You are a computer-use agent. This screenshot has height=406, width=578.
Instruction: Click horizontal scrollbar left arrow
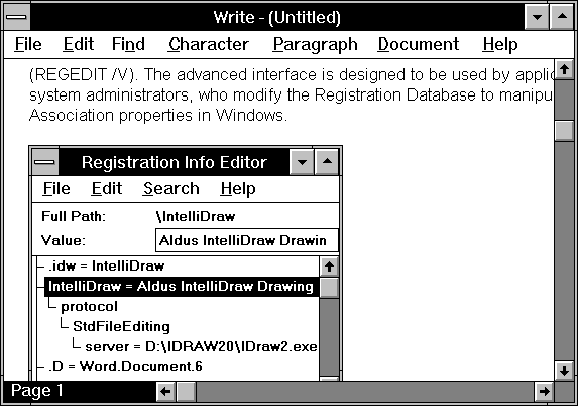[166, 392]
